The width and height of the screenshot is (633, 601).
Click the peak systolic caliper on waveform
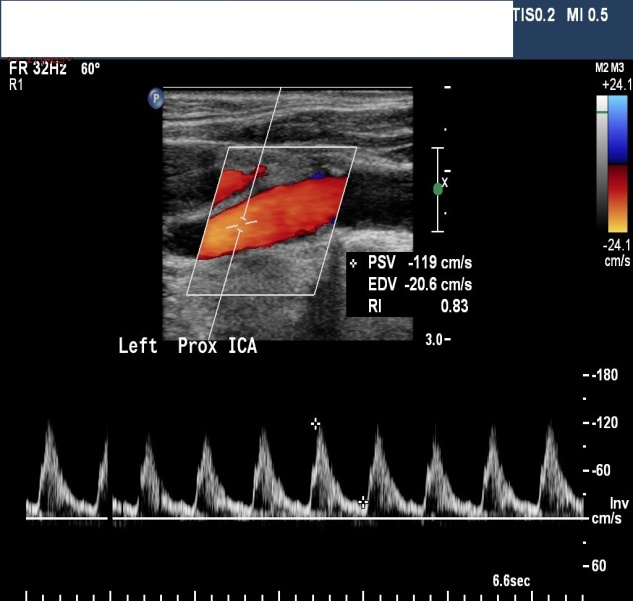point(316,424)
